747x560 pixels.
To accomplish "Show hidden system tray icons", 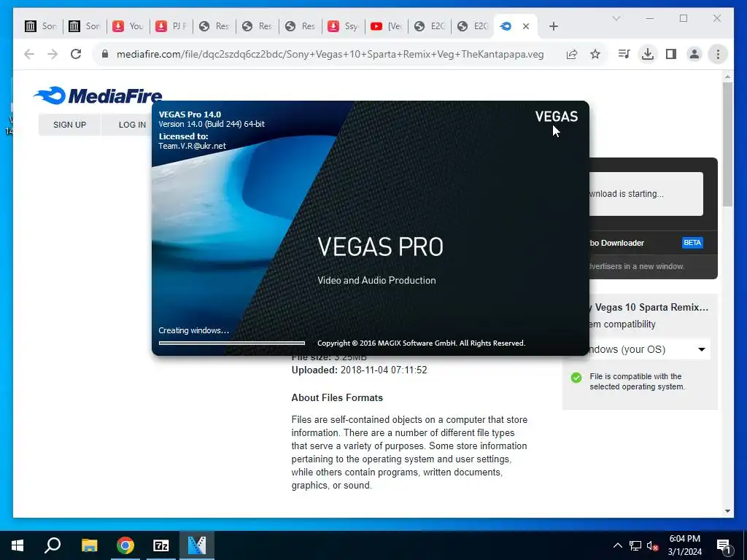I will (617, 545).
